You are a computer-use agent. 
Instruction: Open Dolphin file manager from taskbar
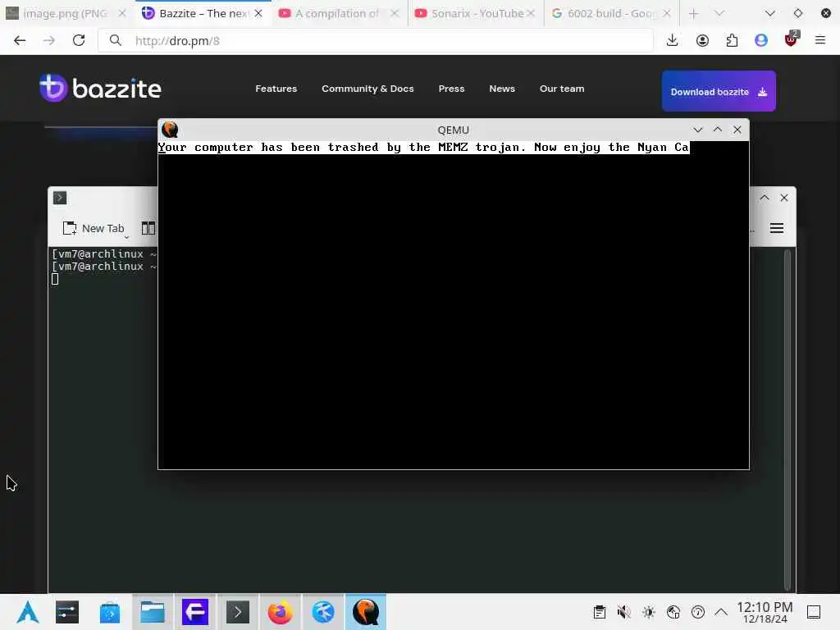click(x=153, y=612)
